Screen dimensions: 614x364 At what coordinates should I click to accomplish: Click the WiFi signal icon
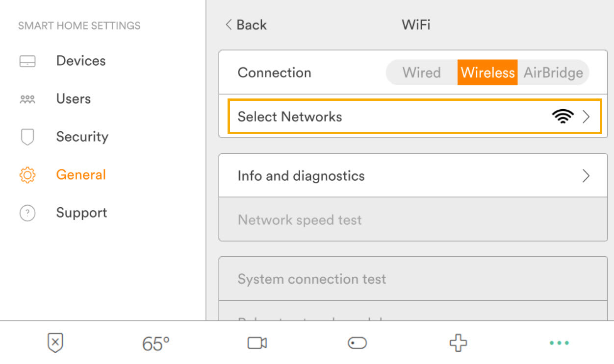pos(562,117)
